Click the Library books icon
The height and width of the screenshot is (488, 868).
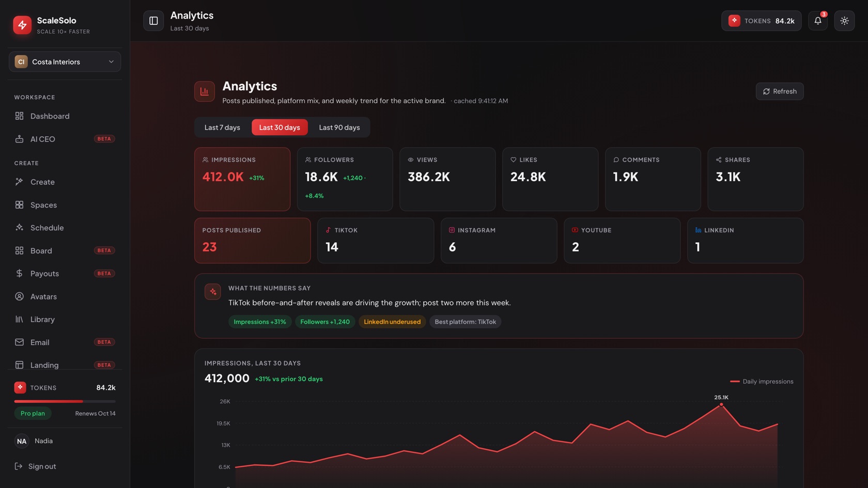(x=19, y=319)
